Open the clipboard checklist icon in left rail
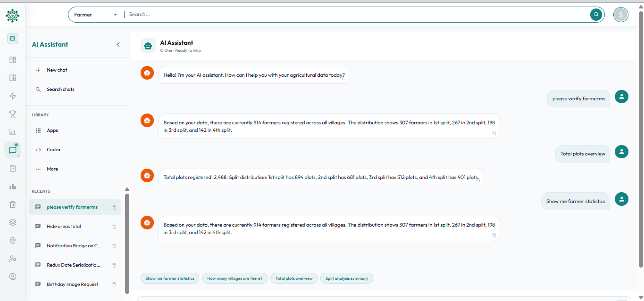644x301 pixels. [x=13, y=168]
